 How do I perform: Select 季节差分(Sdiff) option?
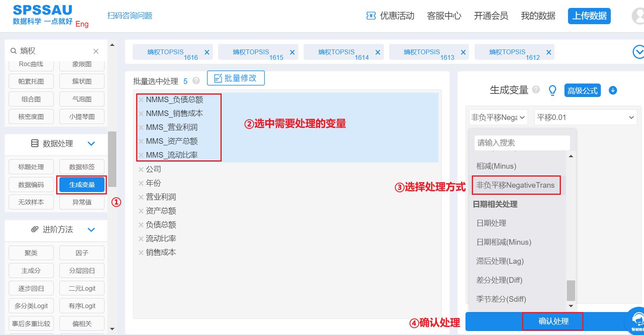[x=501, y=299]
